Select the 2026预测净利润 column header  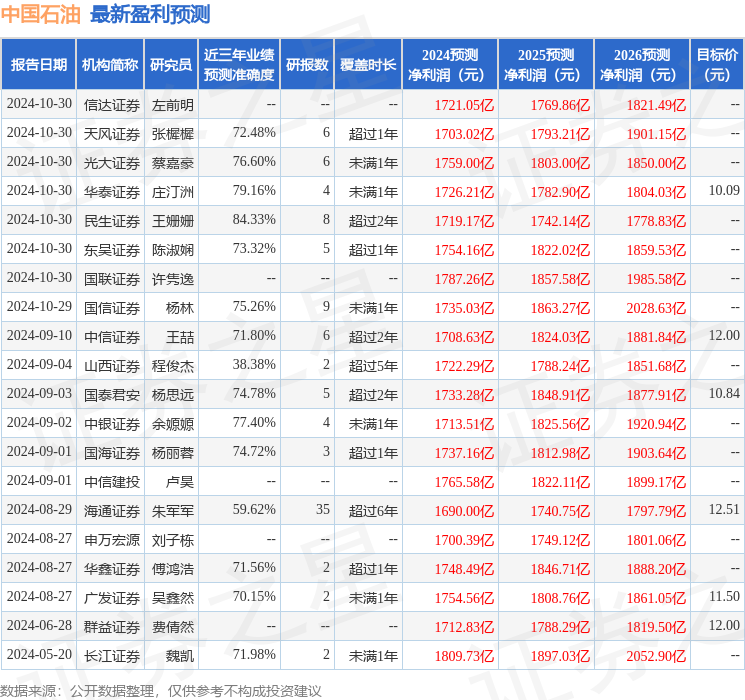pyautogui.click(x=642, y=65)
